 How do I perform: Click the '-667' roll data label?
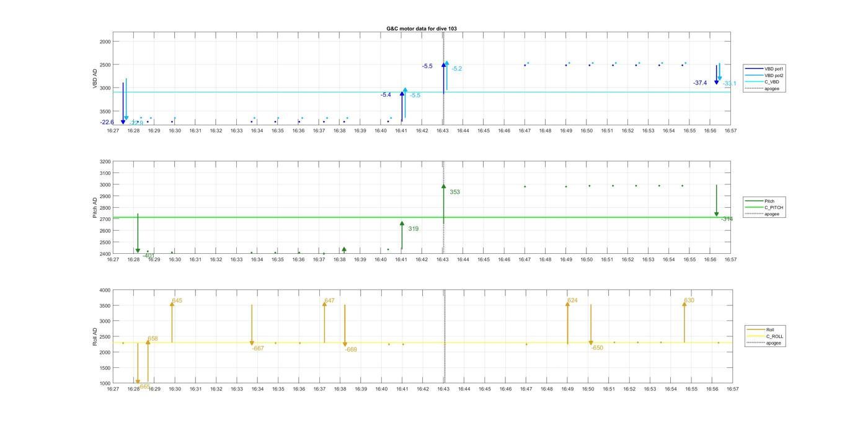258,349
